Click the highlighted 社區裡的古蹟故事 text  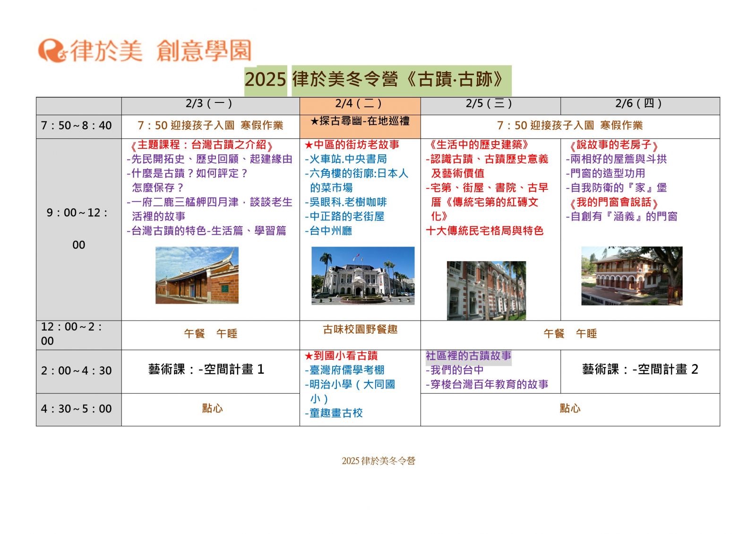point(468,356)
